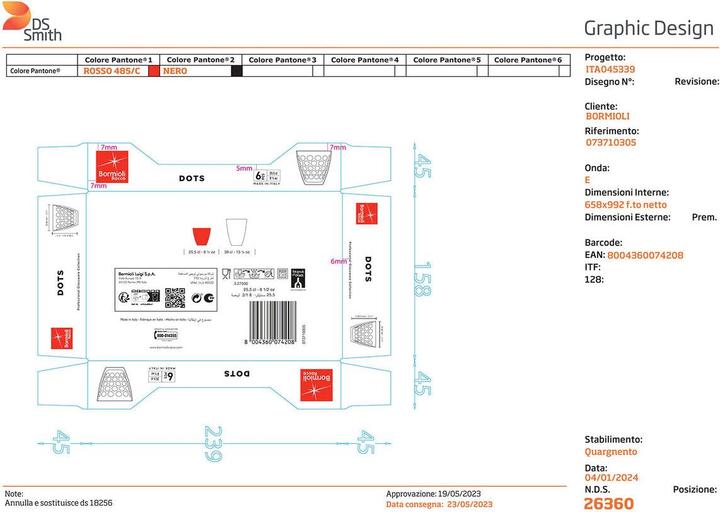Click the black stackable glass icon
The image size is (720, 512).
pyautogui.click(x=298, y=279)
